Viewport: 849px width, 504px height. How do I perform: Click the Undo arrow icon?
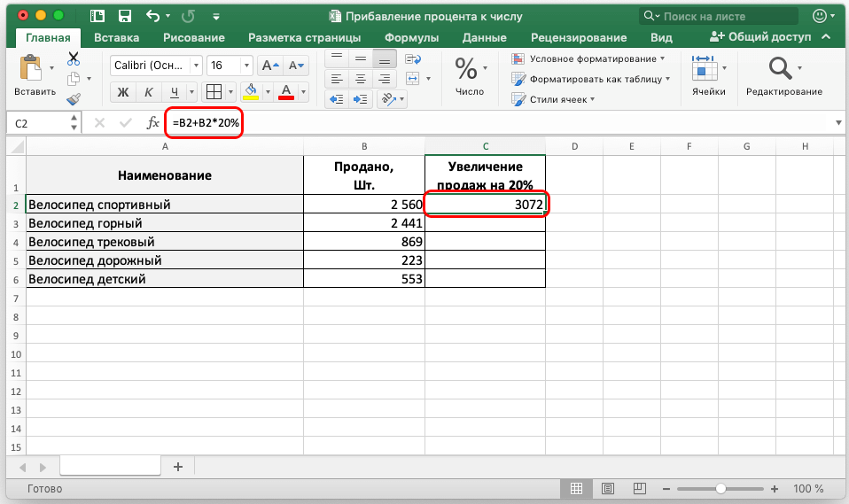click(x=152, y=16)
